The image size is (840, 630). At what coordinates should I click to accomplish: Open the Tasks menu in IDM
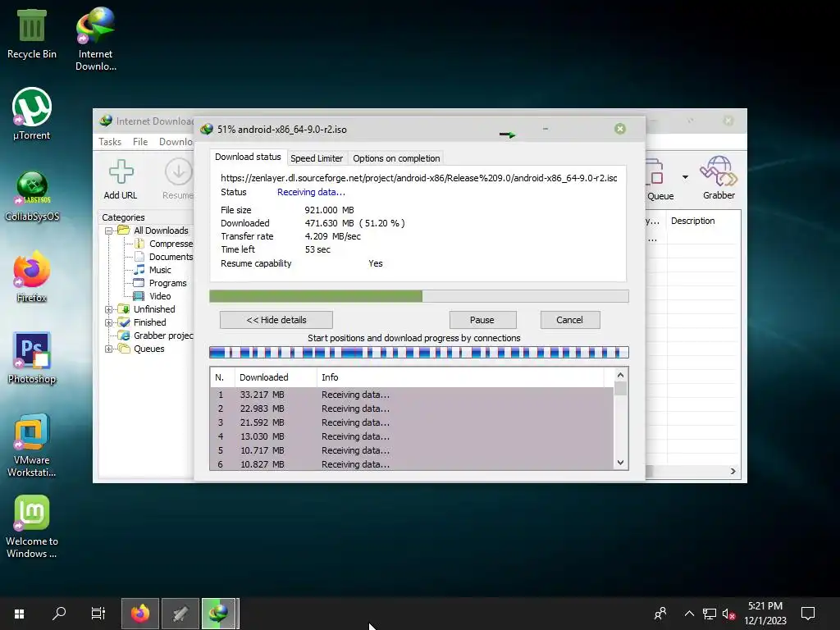pyautogui.click(x=110, y=141)
